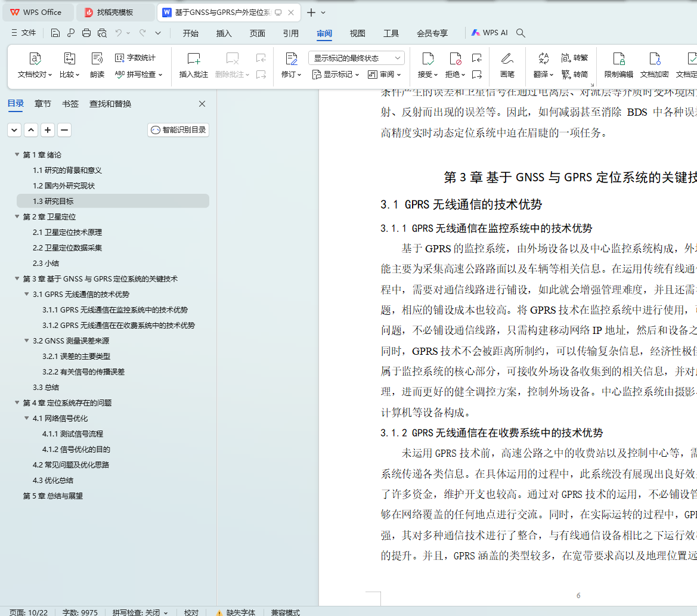Accept the change with 接受
The image size is (697, 616).
click(428, 66)
